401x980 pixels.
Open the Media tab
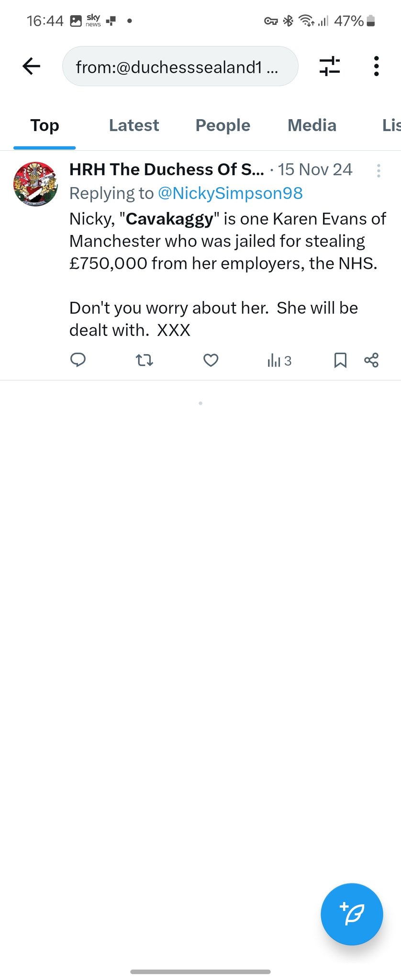(312, 125)
